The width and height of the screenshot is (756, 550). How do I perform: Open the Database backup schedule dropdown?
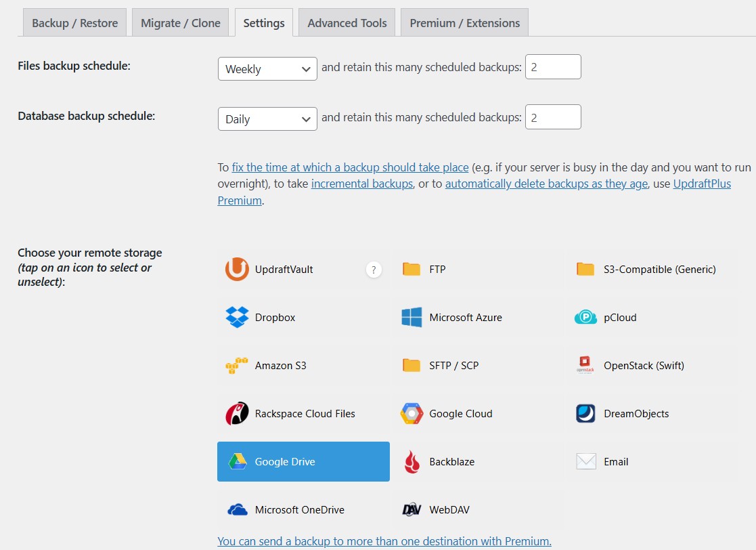[x=267, y=119]
